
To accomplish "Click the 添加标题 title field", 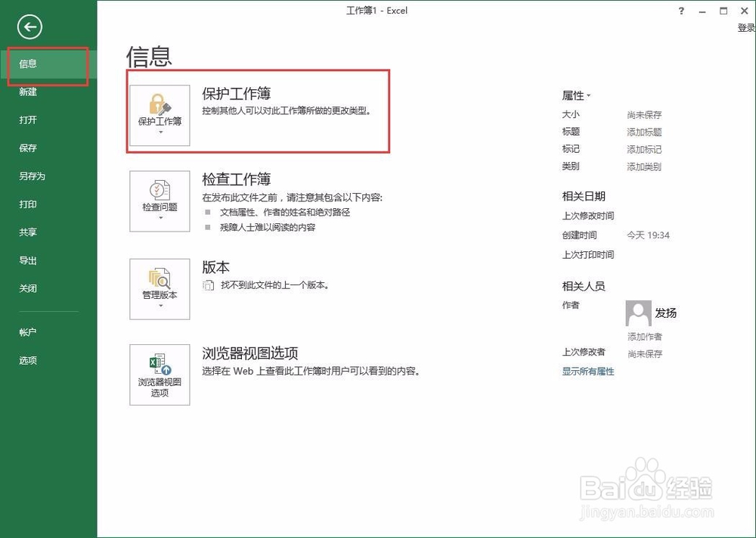I will [x=644, y=132].
